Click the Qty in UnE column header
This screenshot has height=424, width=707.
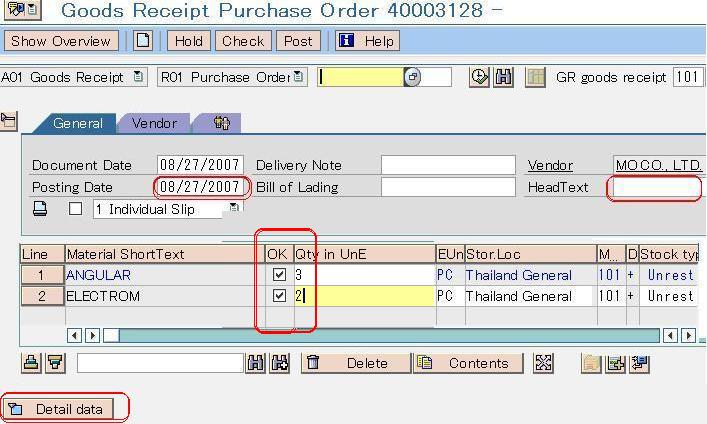point(364,254)
